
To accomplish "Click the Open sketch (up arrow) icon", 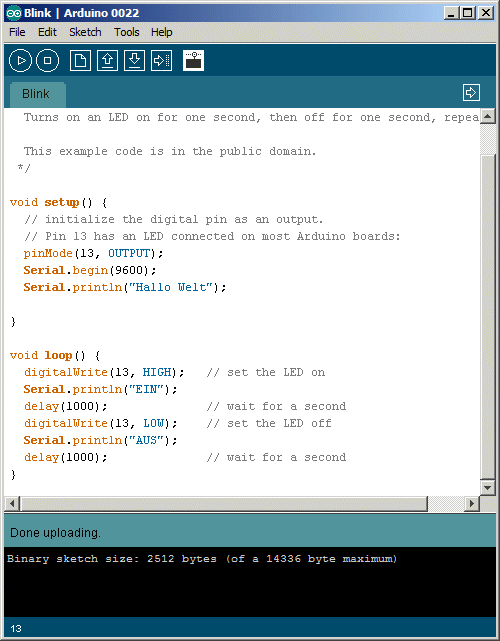I will 107,61.
